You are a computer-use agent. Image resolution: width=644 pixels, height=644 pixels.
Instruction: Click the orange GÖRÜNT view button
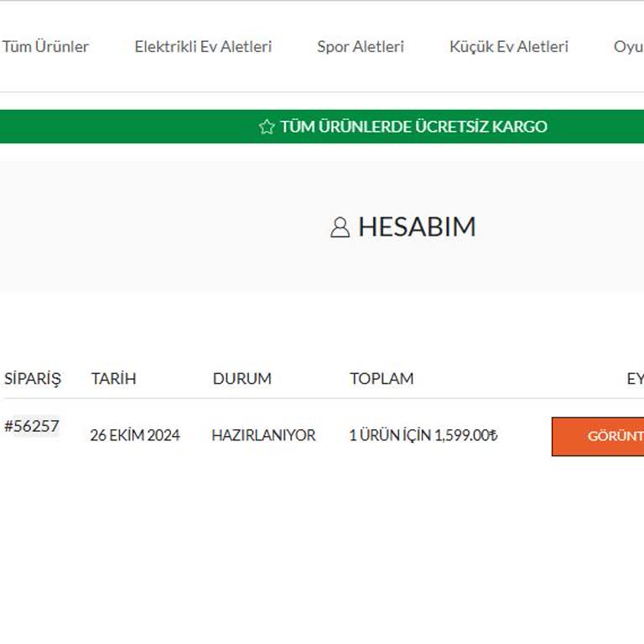(x=598, y=437)
